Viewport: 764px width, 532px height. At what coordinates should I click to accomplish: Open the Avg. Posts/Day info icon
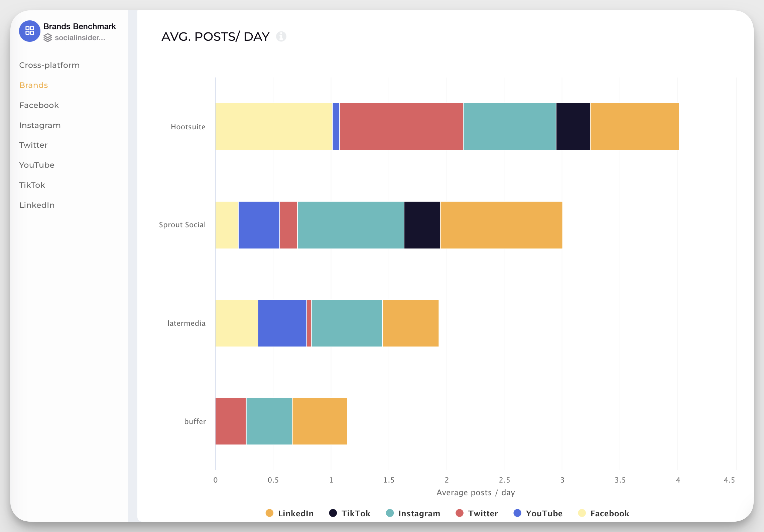point(281,36)
